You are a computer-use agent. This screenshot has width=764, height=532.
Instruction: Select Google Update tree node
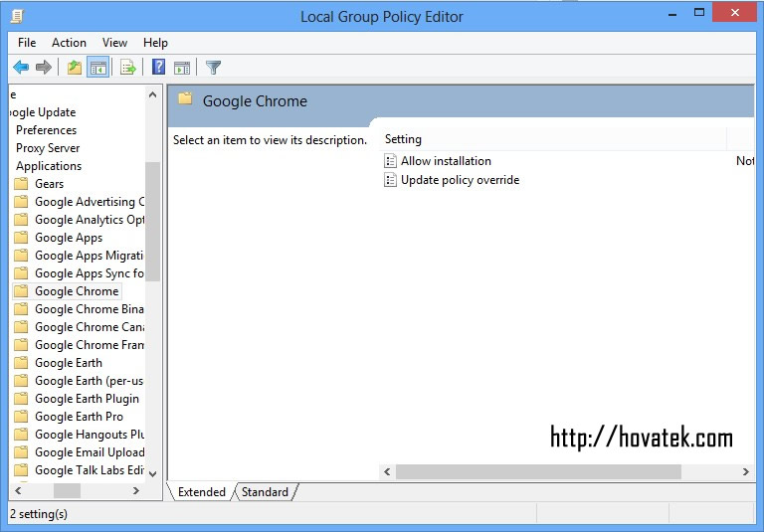[43, 112]
